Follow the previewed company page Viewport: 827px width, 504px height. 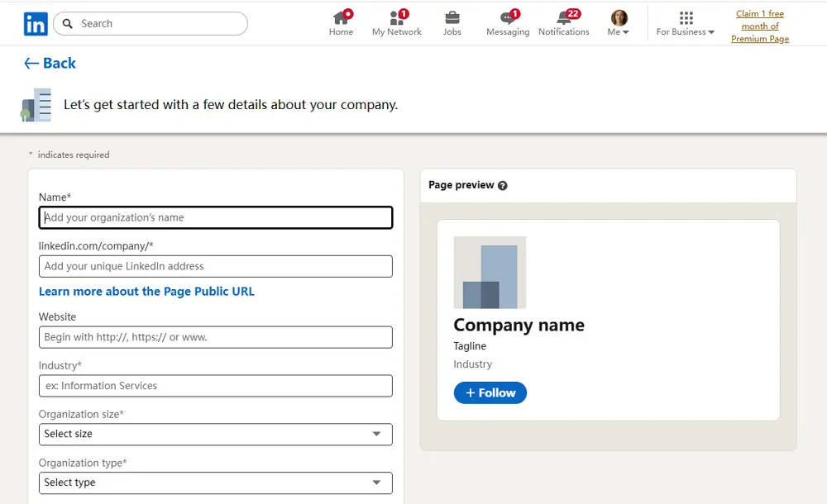click(x=490, y=392)
